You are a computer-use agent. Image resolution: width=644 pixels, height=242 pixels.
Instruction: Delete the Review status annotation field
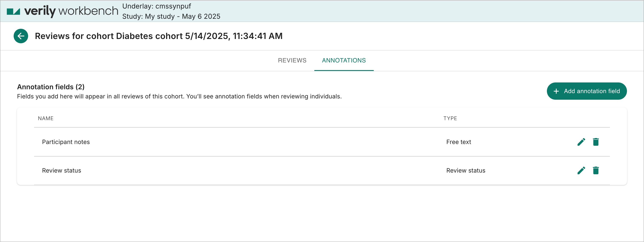[596, 170]
